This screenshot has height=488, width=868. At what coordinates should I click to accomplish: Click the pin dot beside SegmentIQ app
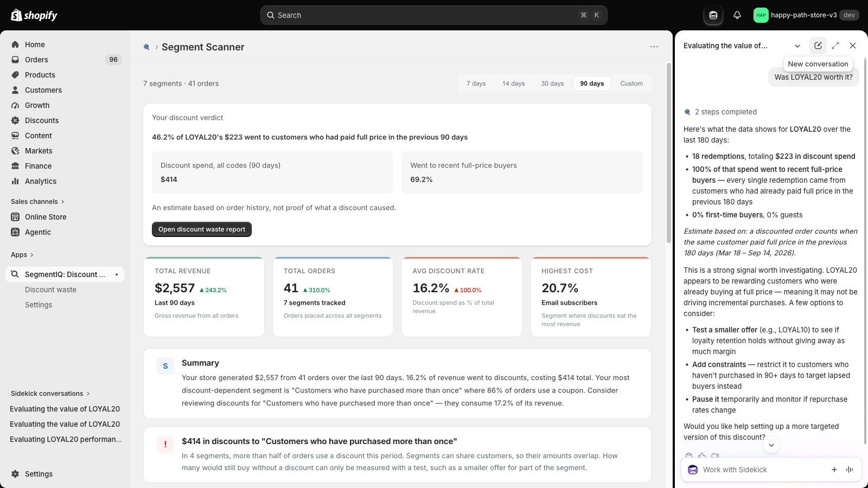coord(117,274)
